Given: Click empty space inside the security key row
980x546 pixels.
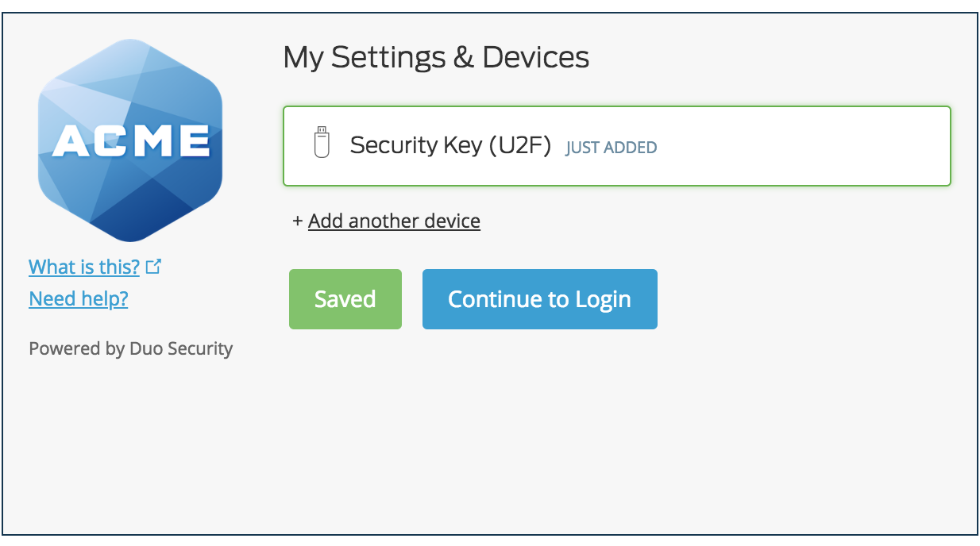Looking at the screenshot, I should [802, 146].
